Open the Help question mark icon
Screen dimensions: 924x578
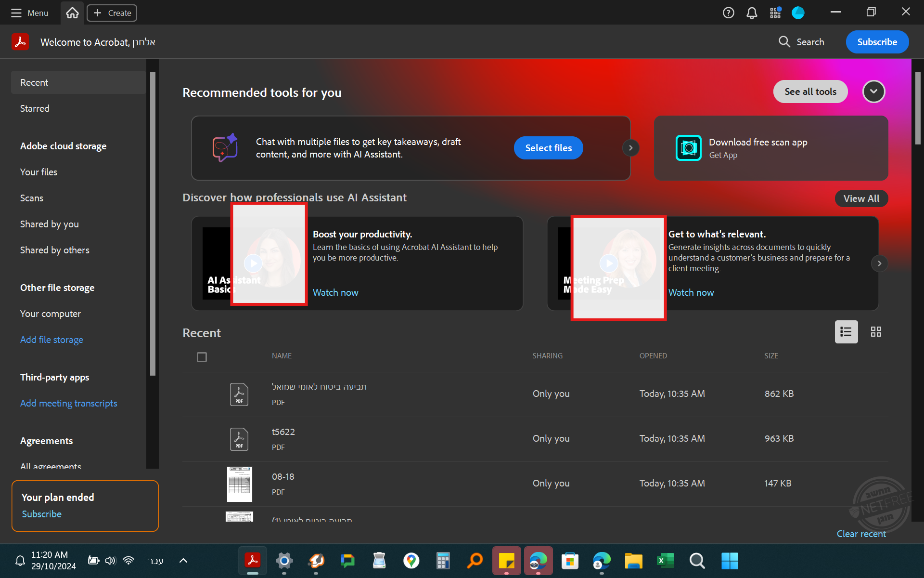(728, 13)
